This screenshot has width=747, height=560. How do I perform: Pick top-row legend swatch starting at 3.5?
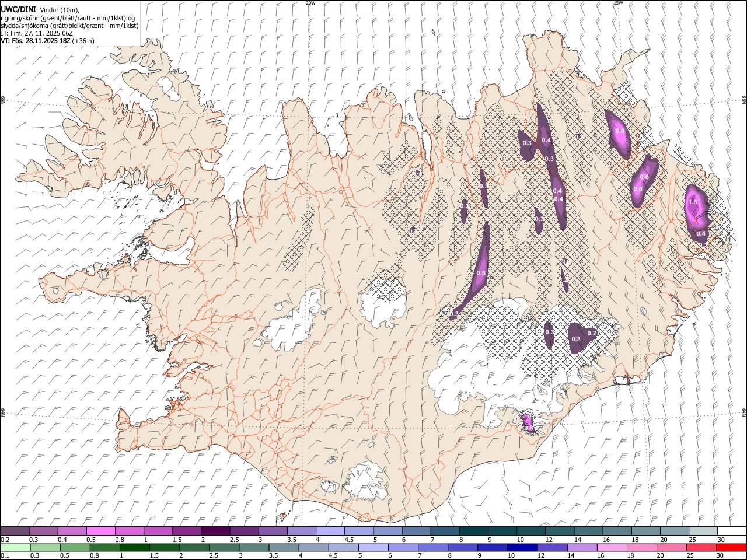[x=301, y=531]
